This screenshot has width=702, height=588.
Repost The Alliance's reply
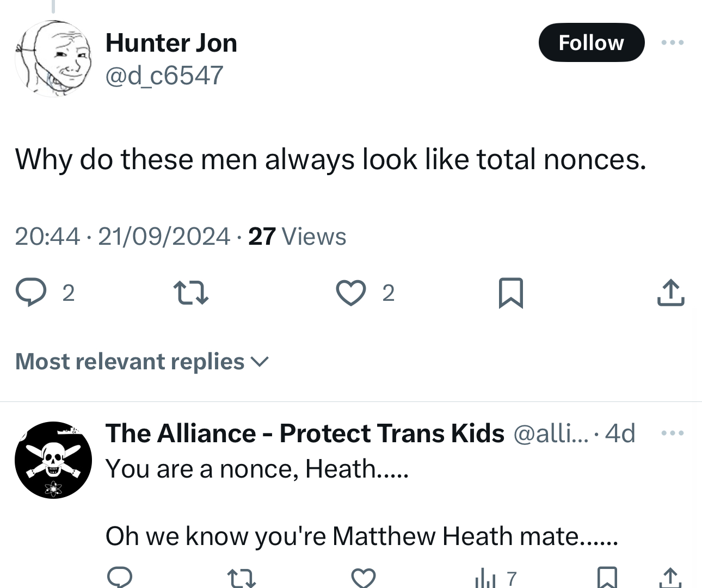click(x=242, y=578)
